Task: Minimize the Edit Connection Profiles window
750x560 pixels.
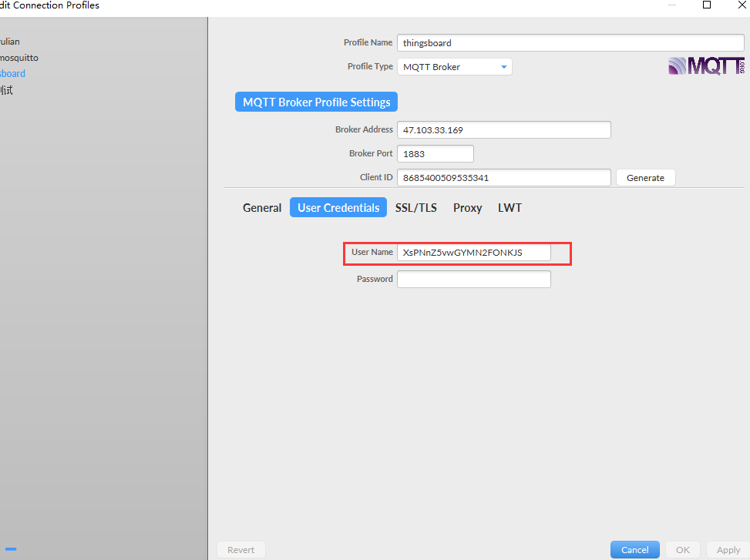Action: [x=672, y=5]
